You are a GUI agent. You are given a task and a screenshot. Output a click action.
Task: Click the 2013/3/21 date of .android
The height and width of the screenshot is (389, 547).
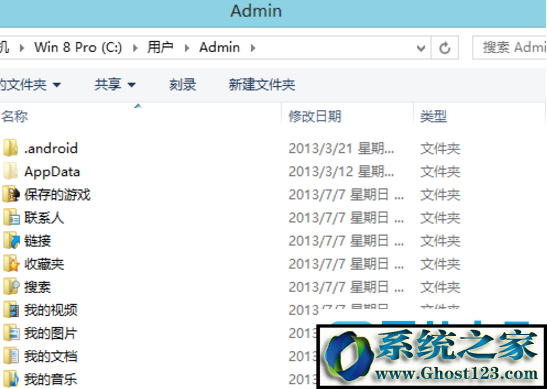pos(341,148)
